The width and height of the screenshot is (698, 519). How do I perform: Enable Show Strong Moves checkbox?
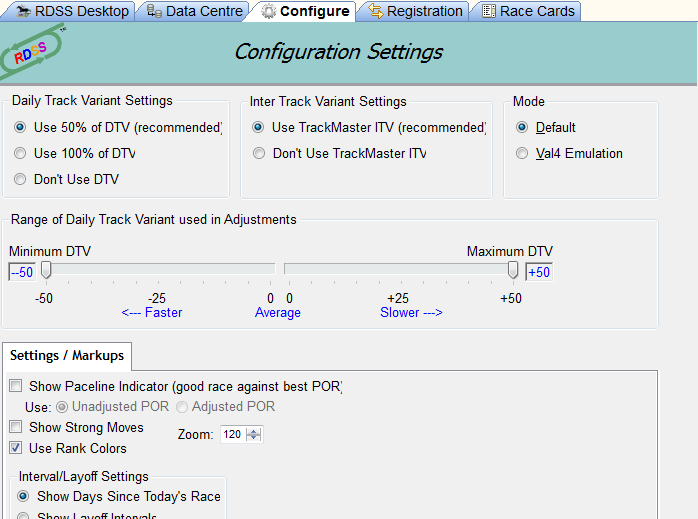point(16,427)
